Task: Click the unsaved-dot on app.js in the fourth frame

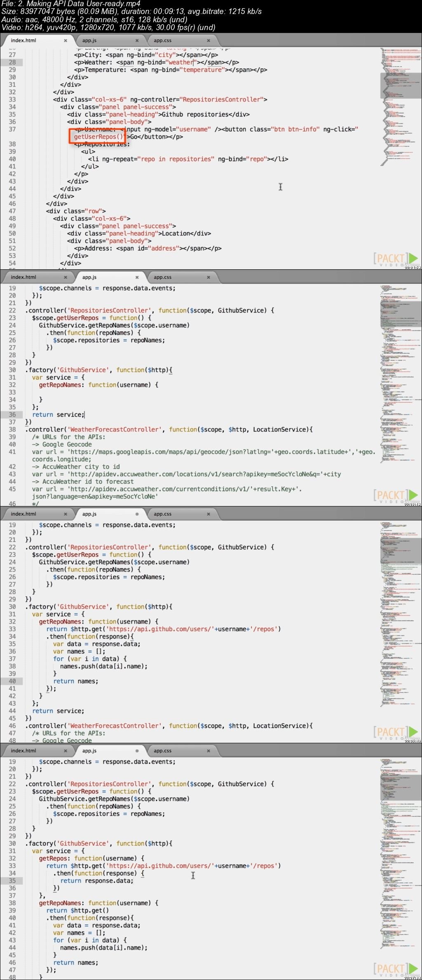Action: (137, 751)
